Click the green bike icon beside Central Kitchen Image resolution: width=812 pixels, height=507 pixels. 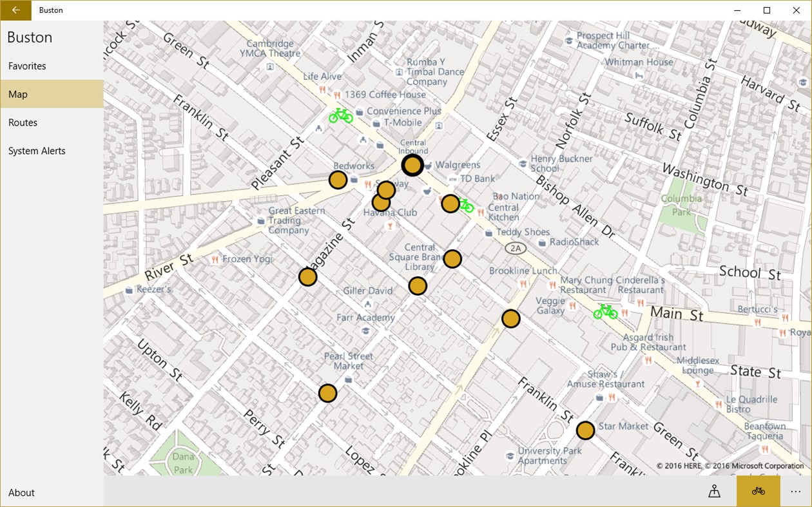[467, 206]
